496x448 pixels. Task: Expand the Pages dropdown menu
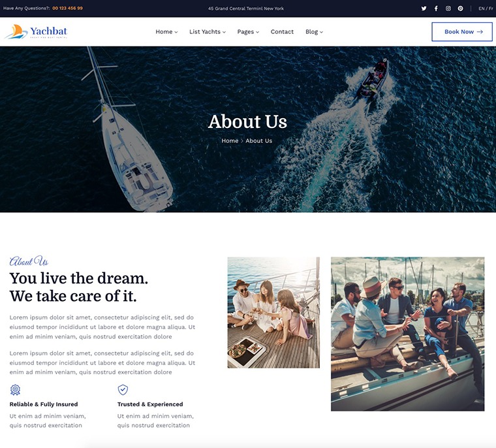(x=248, y=32)
